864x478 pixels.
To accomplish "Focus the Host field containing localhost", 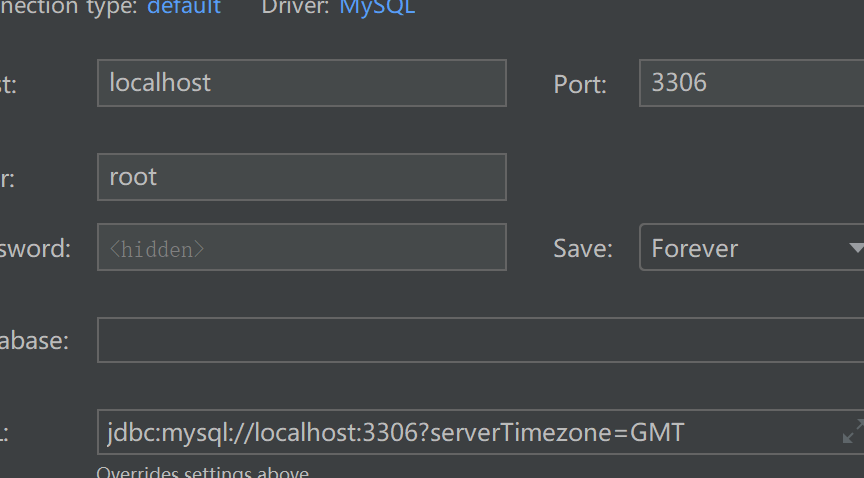I will pyautogui.click(x=301, y=83).
